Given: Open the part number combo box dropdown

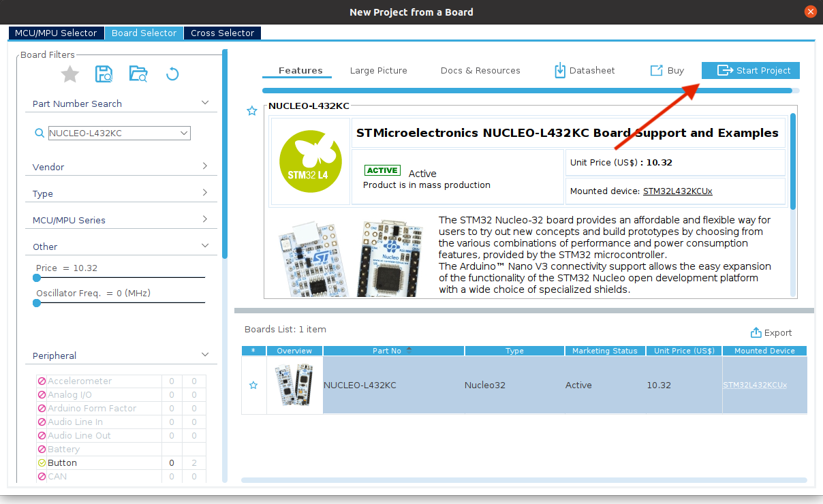Looking at the screenshot, I should [x=185, y=133].
